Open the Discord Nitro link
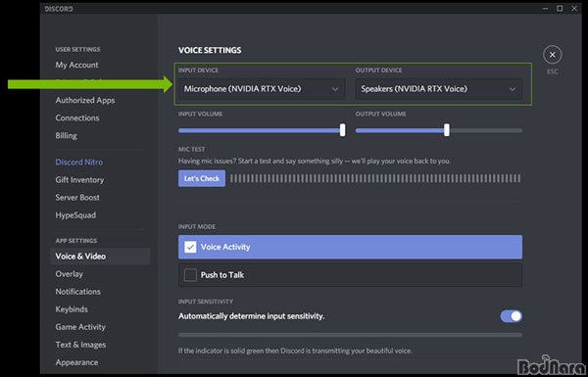This screenshot has width=588, height=377. (79, 162)
